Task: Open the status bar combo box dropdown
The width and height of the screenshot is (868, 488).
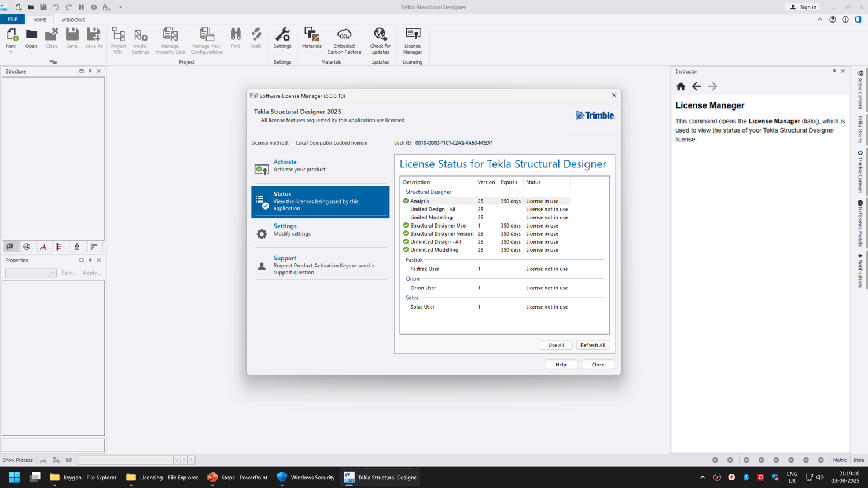Action: click(x=176, y=460)
